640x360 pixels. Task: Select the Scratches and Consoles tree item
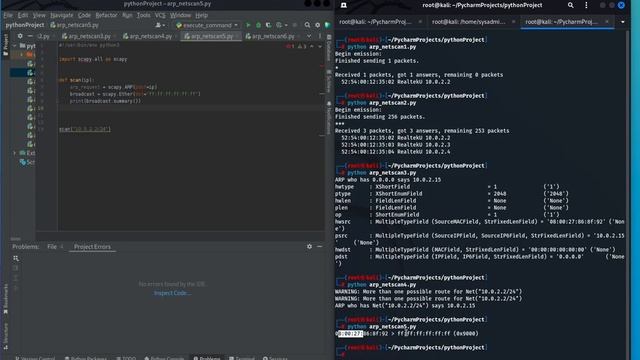click(27, 162)
